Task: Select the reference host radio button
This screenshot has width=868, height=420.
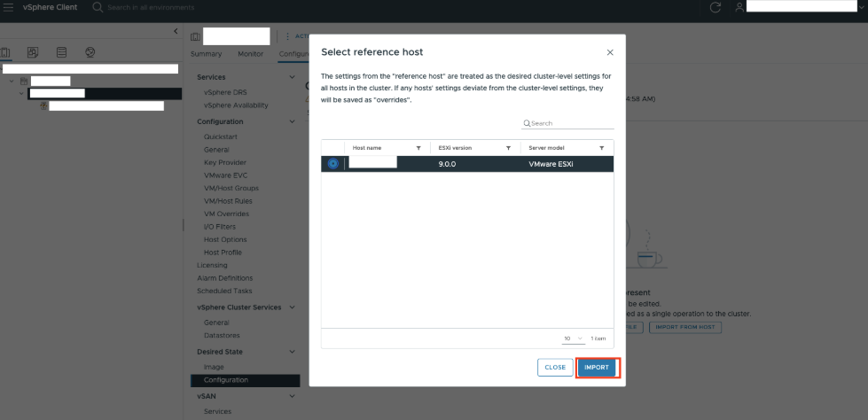Action: point(332,164)
